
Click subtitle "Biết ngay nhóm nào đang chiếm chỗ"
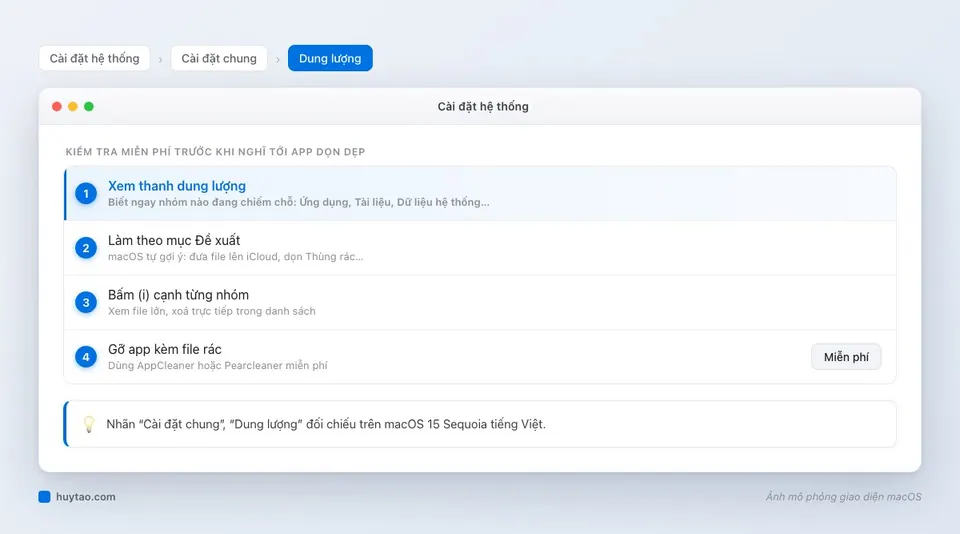pyautogui.click(x=299, y=202)
